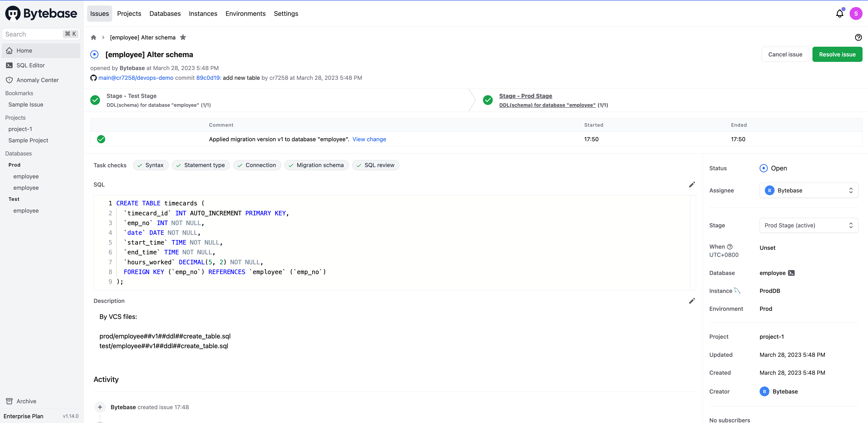
Task: Click the Resolve issue button
Action: 837,54
